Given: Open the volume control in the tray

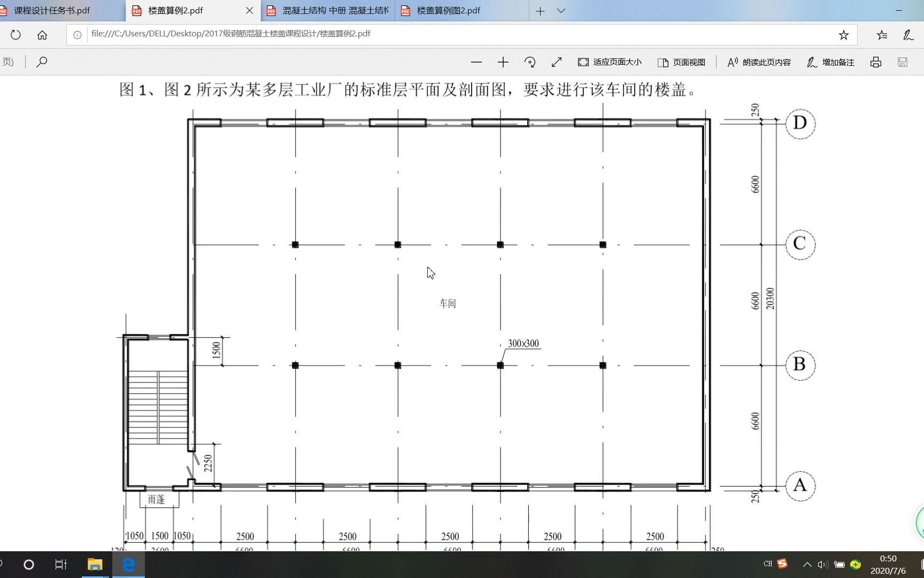Looking at the screenshot, I should (823, 565).
